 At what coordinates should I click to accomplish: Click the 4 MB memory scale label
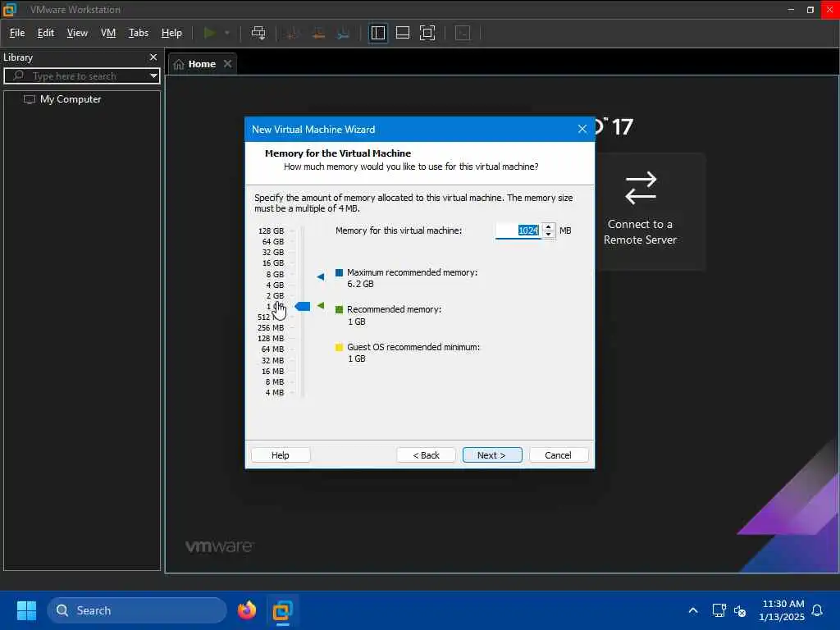pyautogui.click(x=275, y=393)
